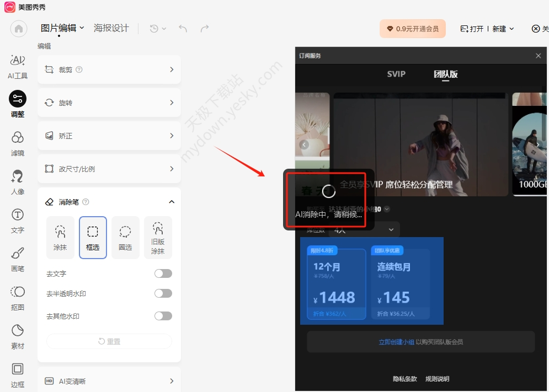Turn on 去半透明水印 switch
This screenshot has width=549, height=392.
[x=163, y=293]
